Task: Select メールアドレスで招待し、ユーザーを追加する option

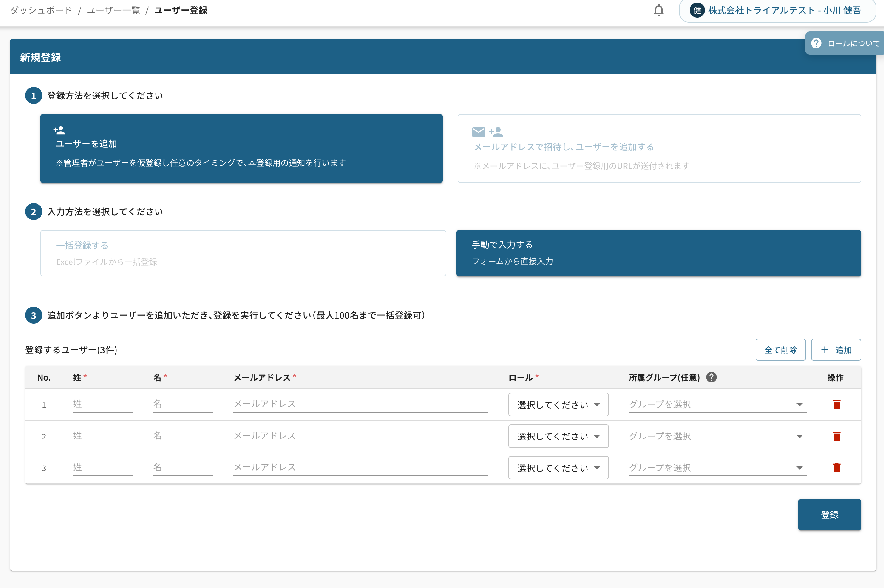Action: coord(659,149)
